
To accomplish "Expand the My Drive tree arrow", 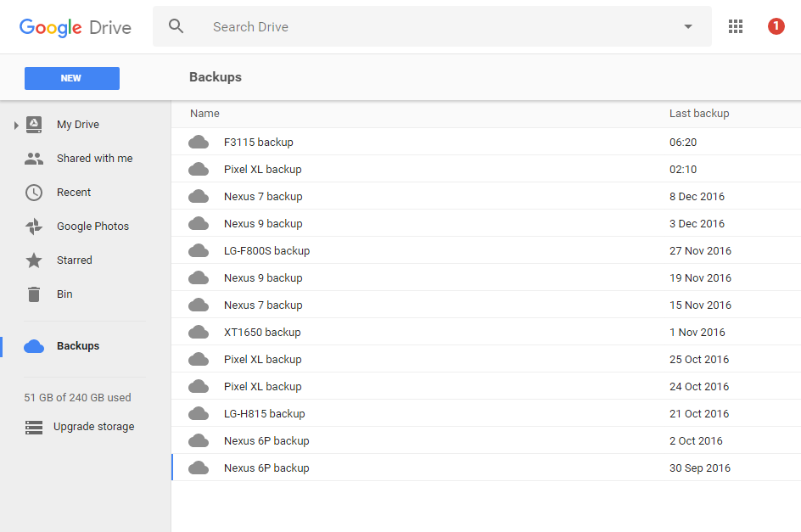I will click(x=16, y=126).
